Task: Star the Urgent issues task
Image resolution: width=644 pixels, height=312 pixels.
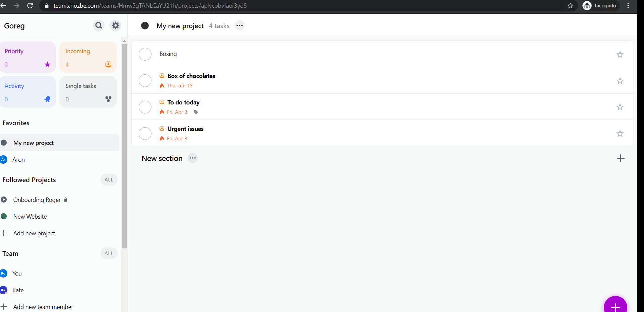Action: [620, 134]
